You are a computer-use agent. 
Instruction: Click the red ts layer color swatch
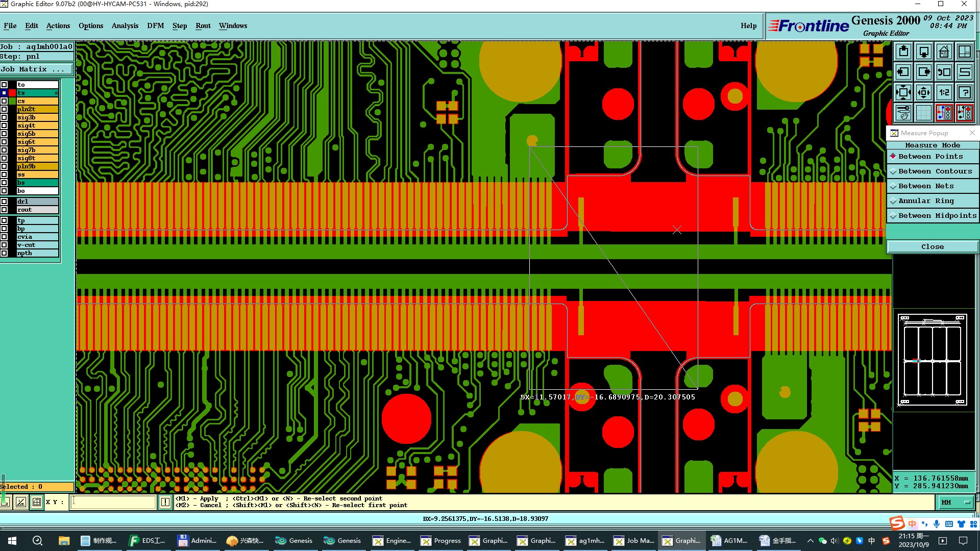tap(12, 93)
